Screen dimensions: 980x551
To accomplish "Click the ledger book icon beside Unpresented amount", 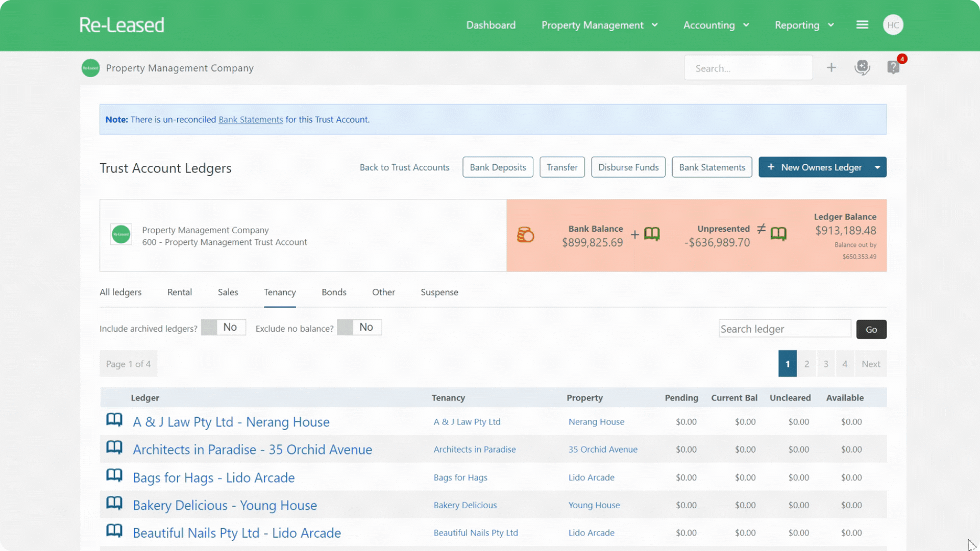I will pos(778,234).
